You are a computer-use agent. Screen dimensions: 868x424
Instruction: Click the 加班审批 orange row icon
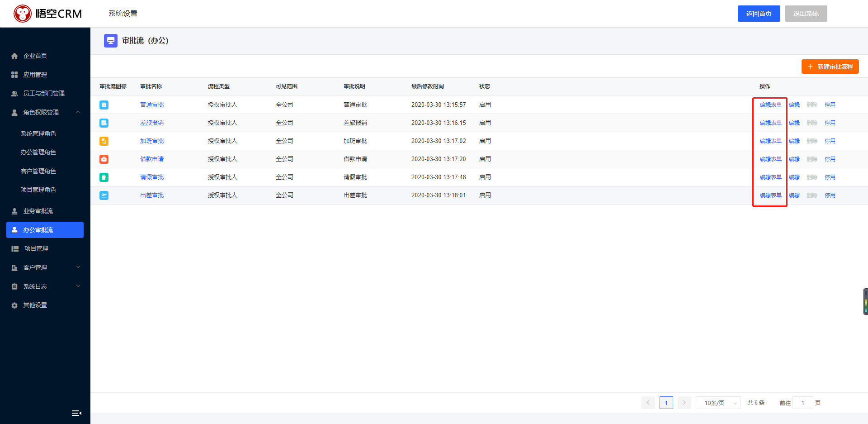coord(104,141)
